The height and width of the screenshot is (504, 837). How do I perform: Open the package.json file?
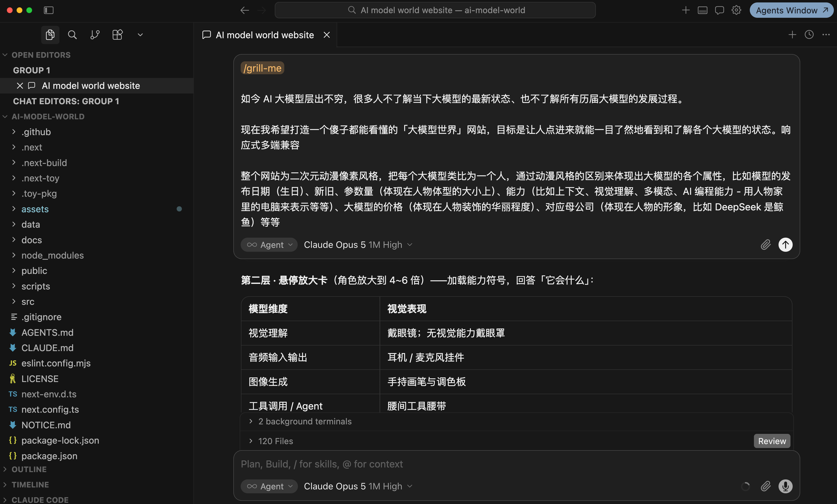tap(49, 456)
